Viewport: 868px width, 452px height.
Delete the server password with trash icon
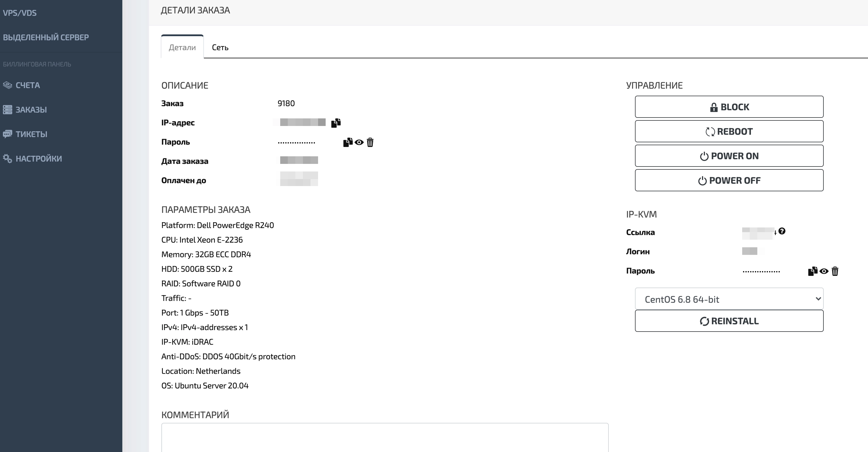pyautogui.click(x=370, y=142)
